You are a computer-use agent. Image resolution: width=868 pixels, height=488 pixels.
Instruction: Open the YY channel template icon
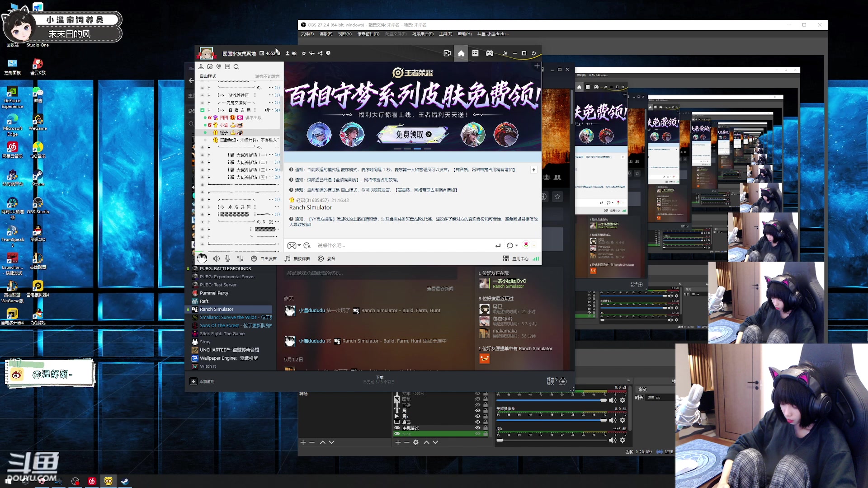[475, 53]
